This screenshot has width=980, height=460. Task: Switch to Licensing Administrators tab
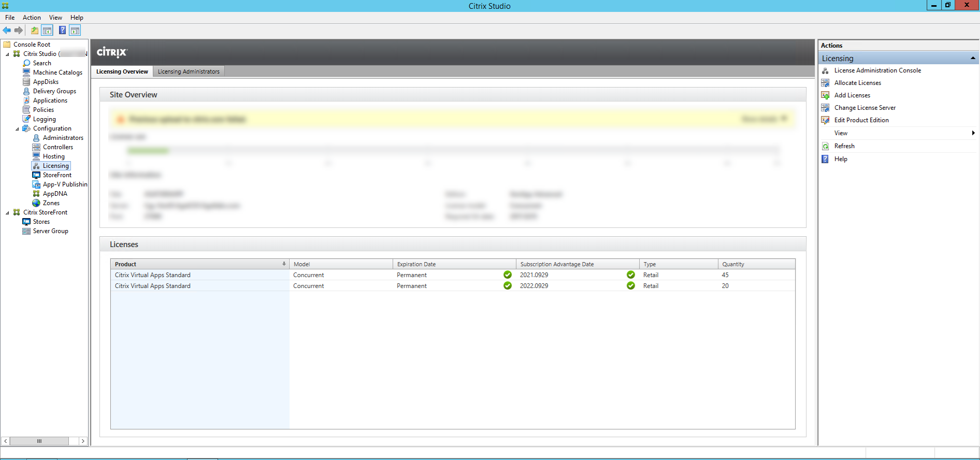pyautogui.click(x=189, y=71)
